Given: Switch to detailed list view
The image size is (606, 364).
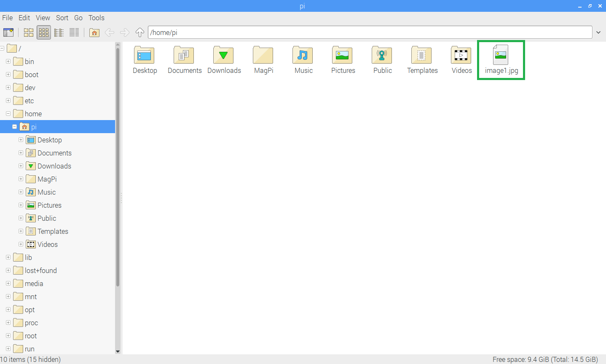Looking at the screenshot, I should pos(74,32).
